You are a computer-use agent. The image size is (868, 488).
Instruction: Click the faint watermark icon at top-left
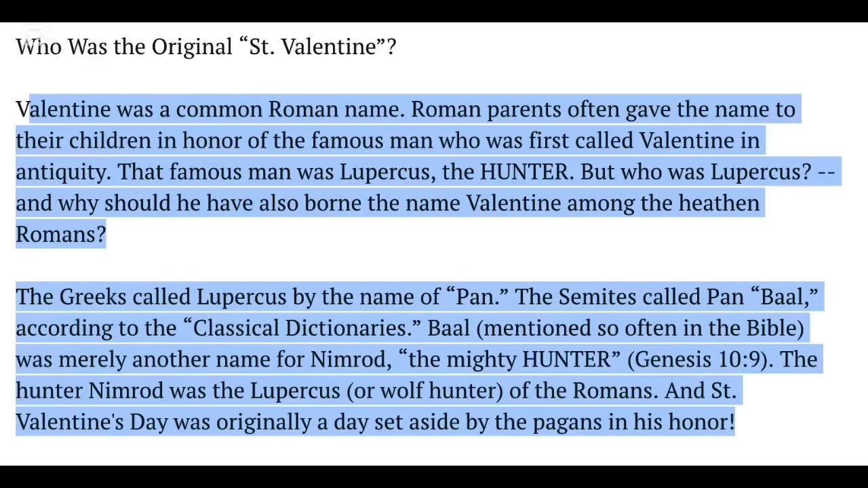pyautogui.click(x=33, y=33)
